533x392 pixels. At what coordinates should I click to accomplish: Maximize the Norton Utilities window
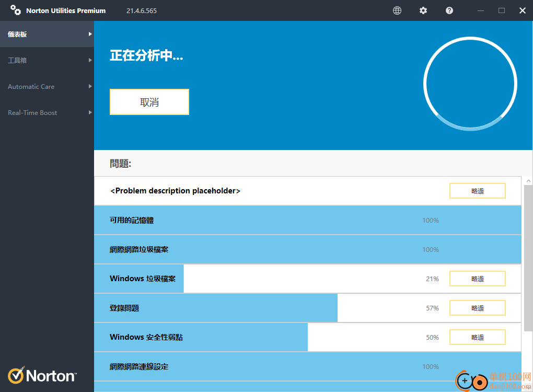click(x=502, y=10)
